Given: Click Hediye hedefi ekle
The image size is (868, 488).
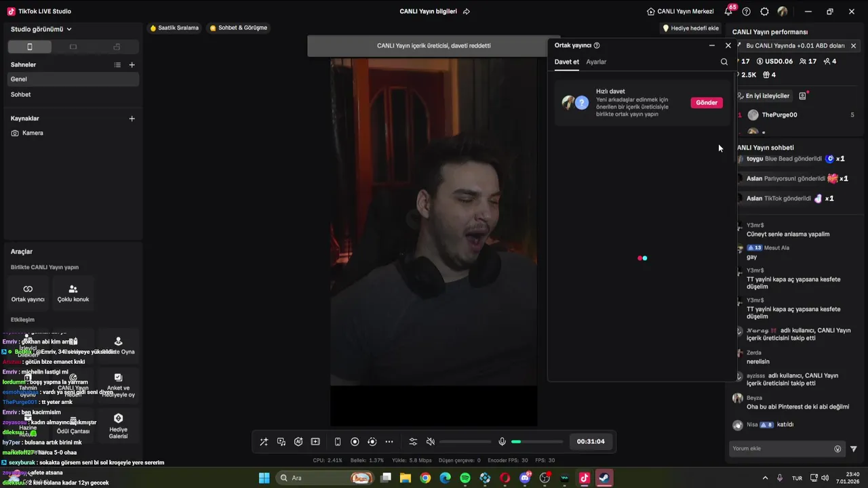Looking at the screenshot, I should pos(690,28).
